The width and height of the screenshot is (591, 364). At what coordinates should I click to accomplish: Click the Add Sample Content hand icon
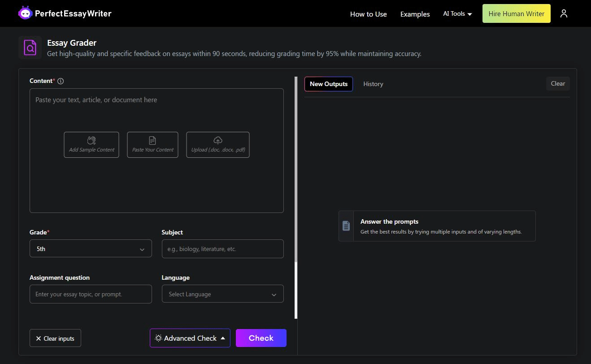pos(91,140)
